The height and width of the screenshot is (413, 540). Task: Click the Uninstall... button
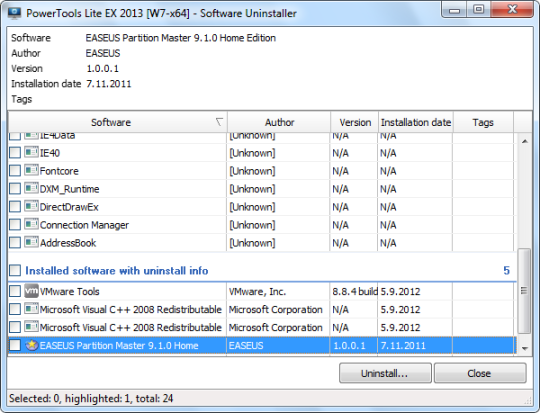[385, 373]
